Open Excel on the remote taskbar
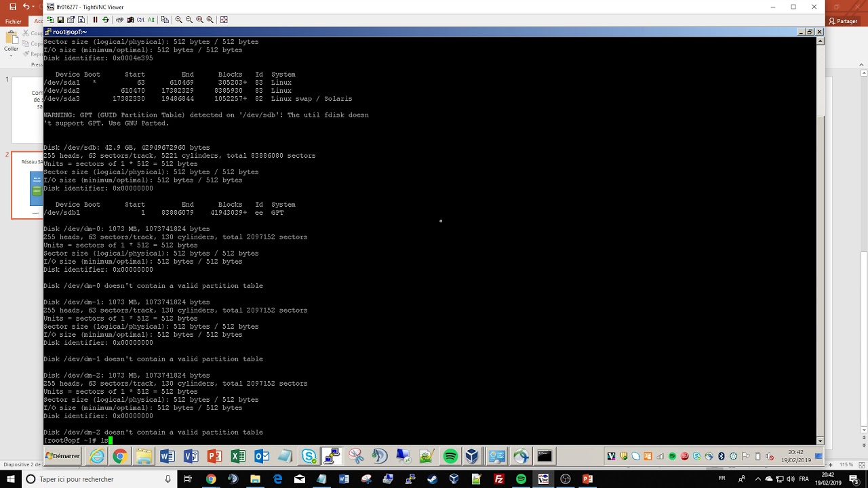The height and width of the screenshot is (488, 868). [238, 456]
